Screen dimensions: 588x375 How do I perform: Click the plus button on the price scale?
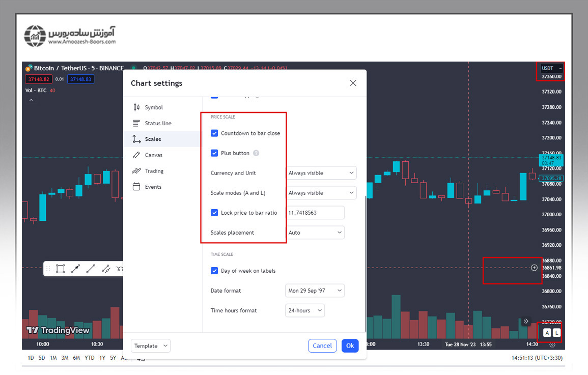pyautogui.click(x=534, y=268)
